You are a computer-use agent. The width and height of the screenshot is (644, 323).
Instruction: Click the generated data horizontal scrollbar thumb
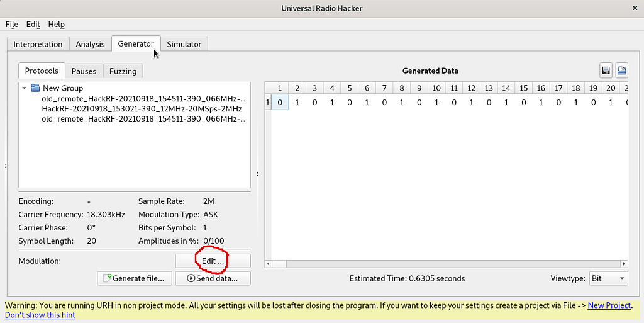point(279,264)
